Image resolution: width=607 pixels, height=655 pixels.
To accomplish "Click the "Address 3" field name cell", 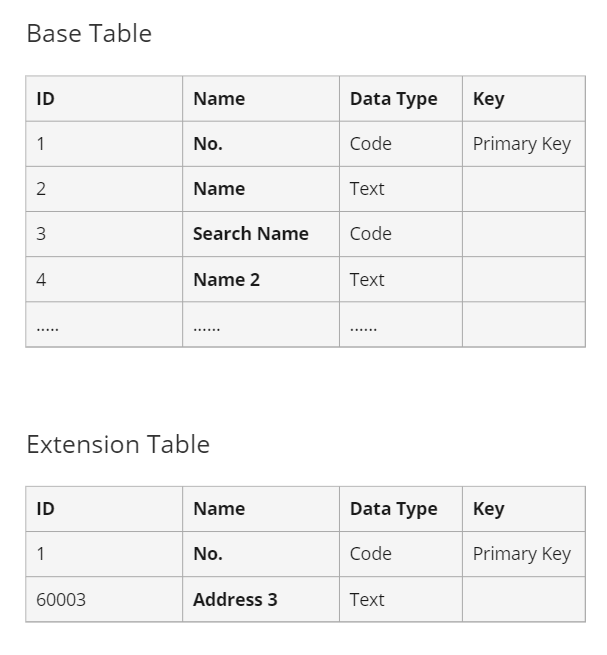I will coord(235,600).
